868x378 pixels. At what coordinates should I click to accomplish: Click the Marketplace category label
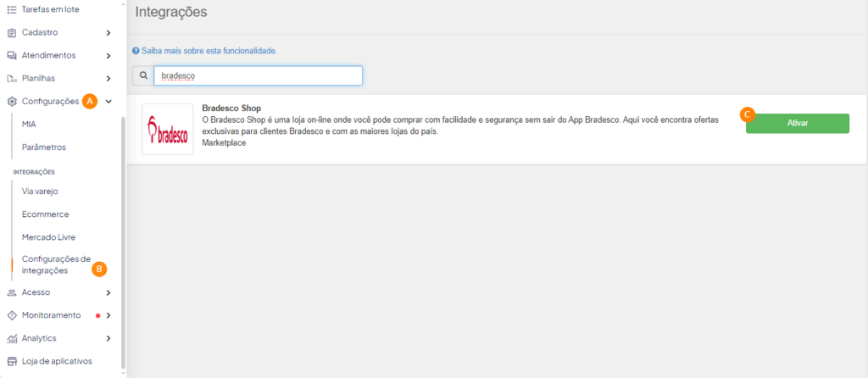tap(224, 142)
